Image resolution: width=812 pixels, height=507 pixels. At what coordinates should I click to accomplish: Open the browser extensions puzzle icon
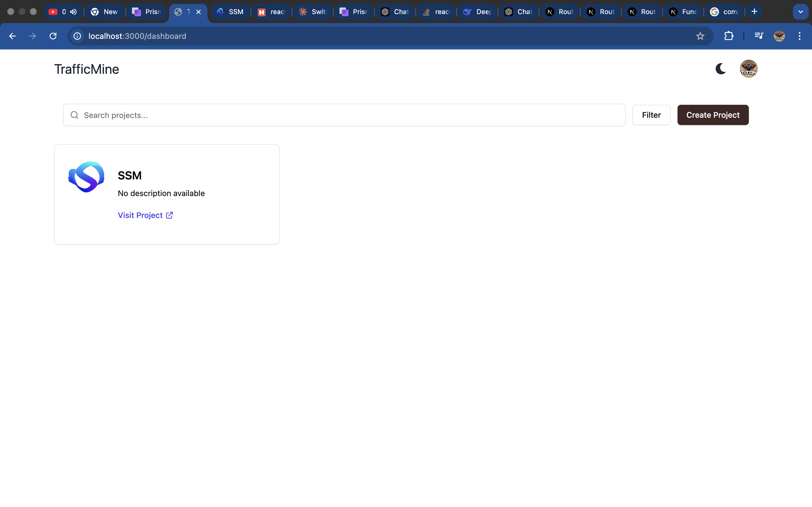tap(729, 36)
